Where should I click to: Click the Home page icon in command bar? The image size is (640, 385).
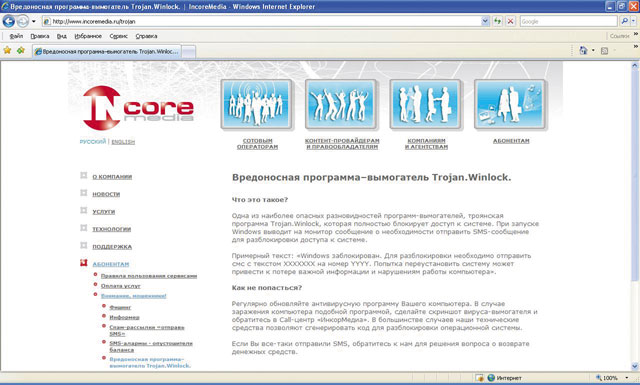tap(583, 50)
